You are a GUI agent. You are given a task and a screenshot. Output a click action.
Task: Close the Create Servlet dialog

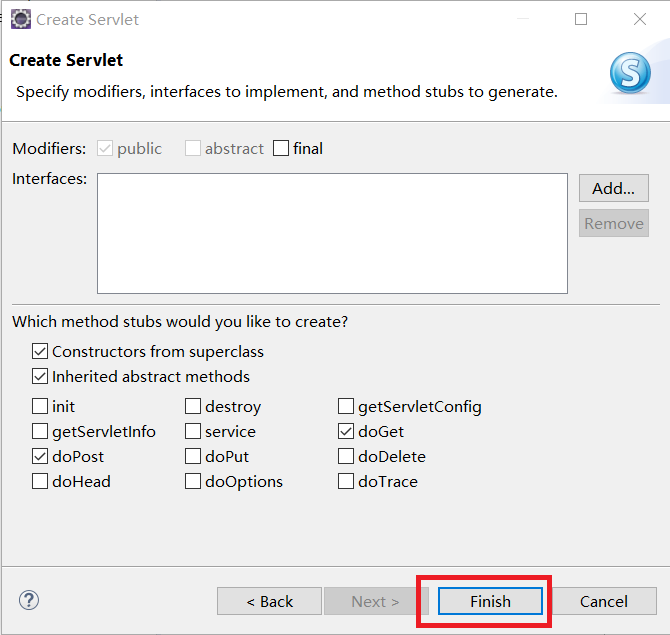(x=640, y=19)
